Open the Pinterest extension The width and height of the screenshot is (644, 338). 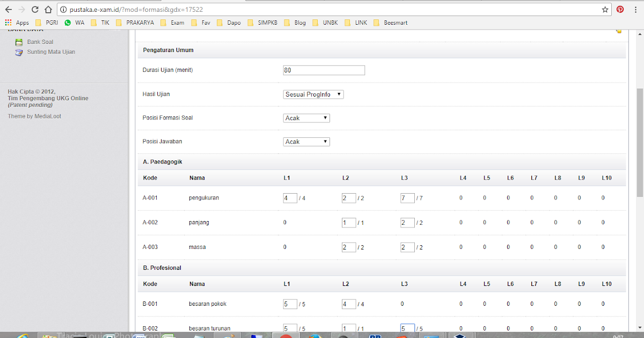click(x=620, y=10)
